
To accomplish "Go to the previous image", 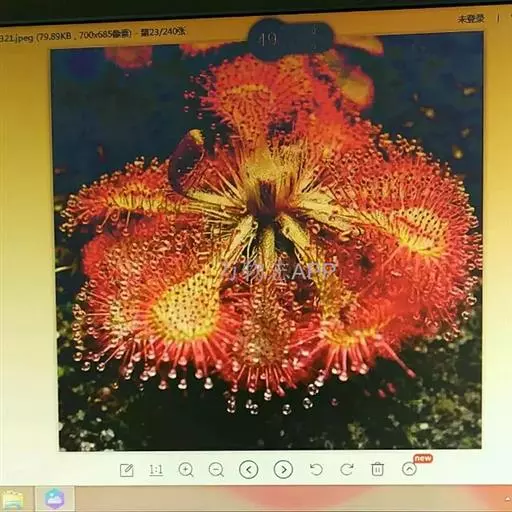I will click(249, 469).
